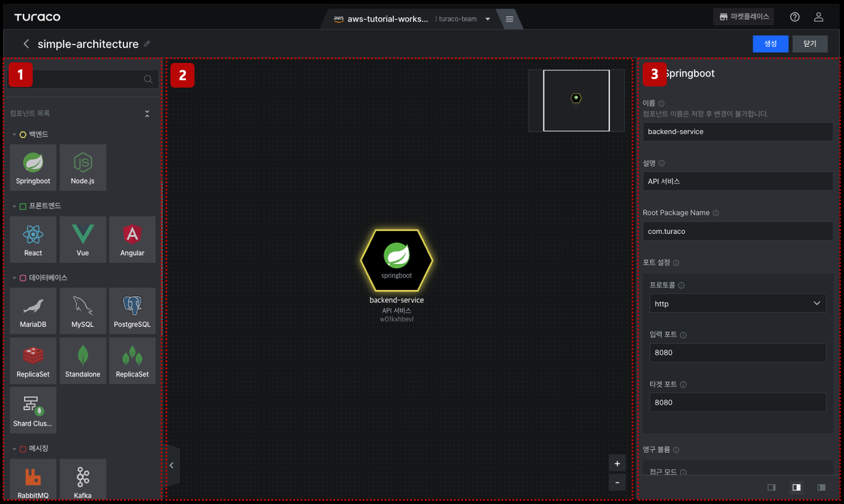The height and width of the screenshot is (504, 844).
Task: Toggle the left-side panel layout icon
Action: (771, 487)
